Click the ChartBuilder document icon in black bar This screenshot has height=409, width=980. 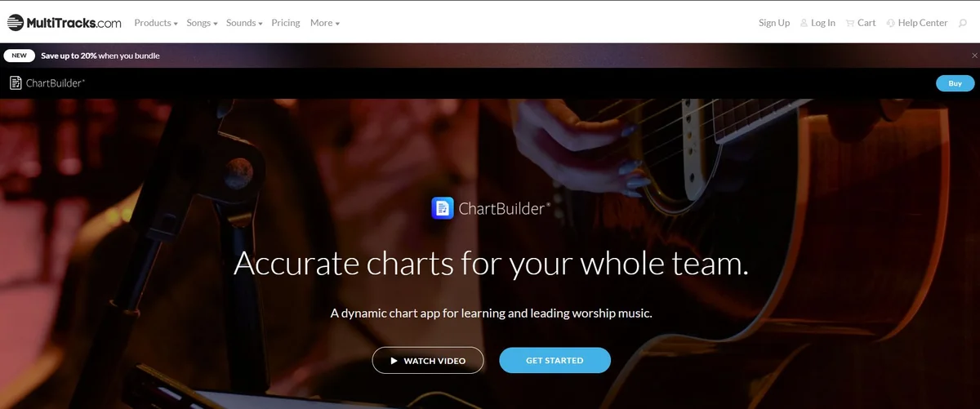click(16, 82)
